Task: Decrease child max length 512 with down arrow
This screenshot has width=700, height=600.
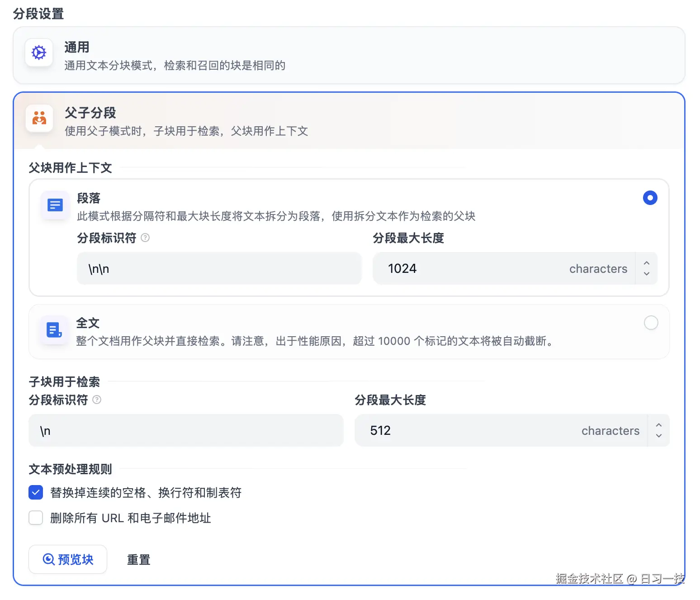Action: point(659,436)
